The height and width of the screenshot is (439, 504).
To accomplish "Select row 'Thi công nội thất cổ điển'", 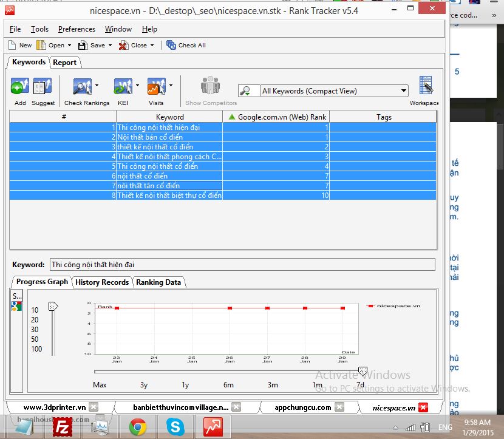I will 222,166.
